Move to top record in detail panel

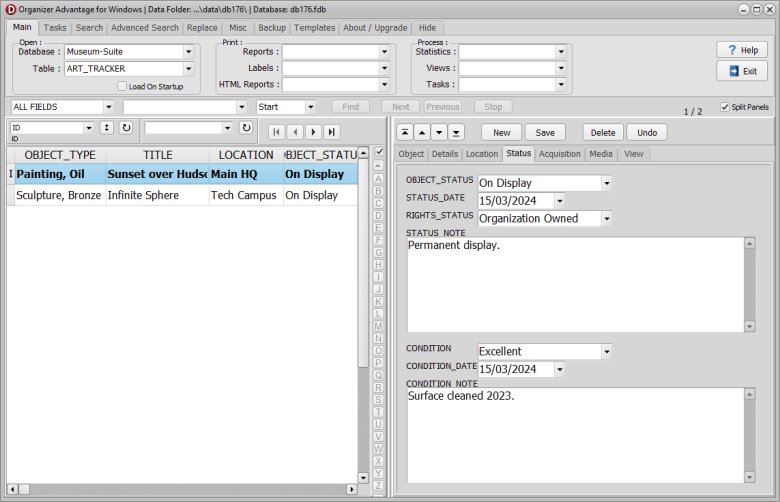(x=404, y=132)
